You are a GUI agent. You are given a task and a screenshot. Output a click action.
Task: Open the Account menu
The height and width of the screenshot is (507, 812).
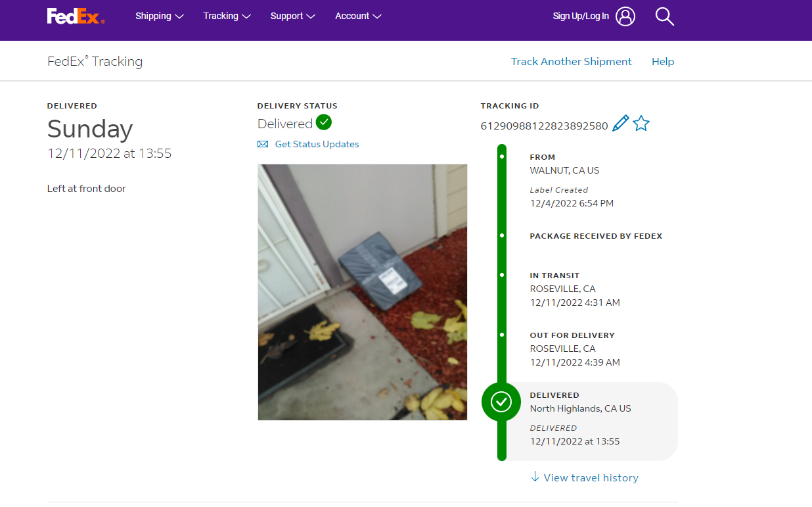[x=358, y=16]
